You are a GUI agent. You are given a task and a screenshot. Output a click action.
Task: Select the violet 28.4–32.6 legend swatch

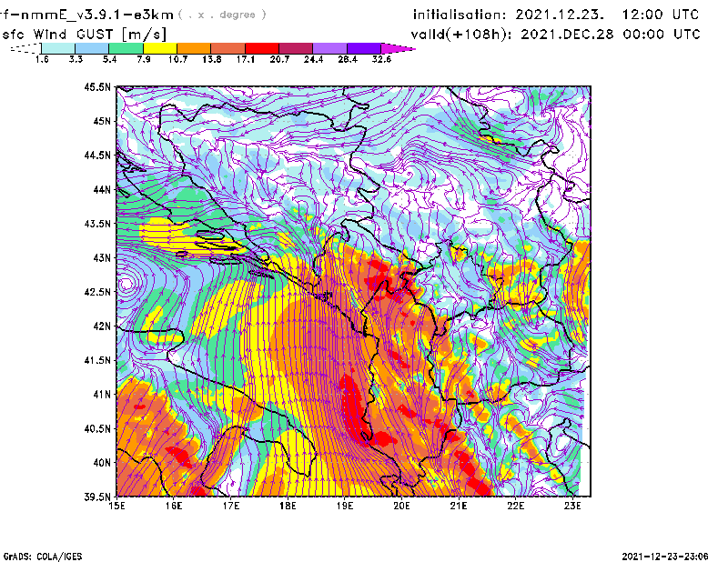pyautogui.click(x=364, y=48)
